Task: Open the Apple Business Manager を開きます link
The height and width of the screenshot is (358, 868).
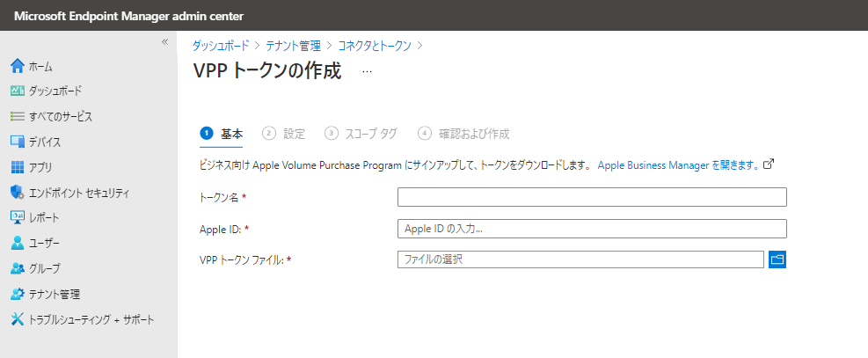Action: [x=678, y=164]
